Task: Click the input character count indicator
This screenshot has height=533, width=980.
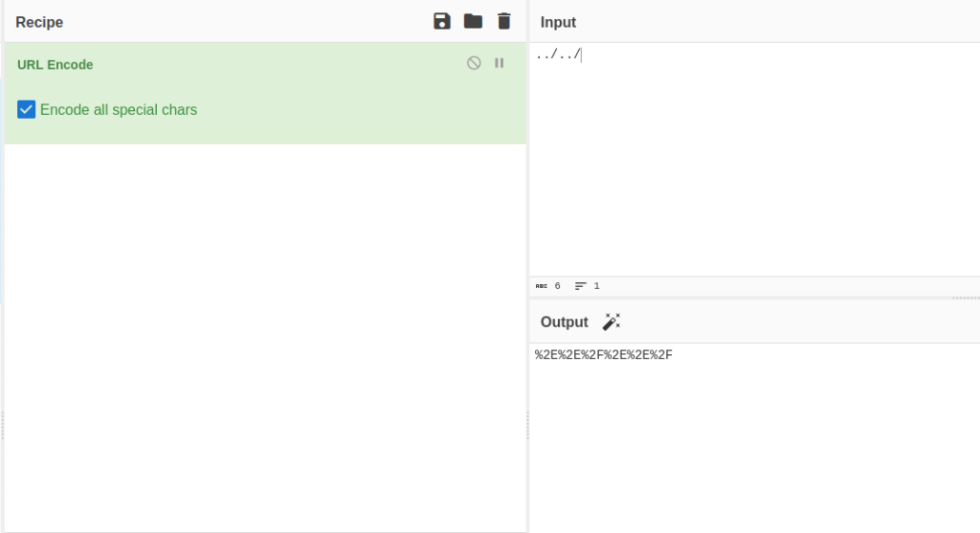Action: 548,286
